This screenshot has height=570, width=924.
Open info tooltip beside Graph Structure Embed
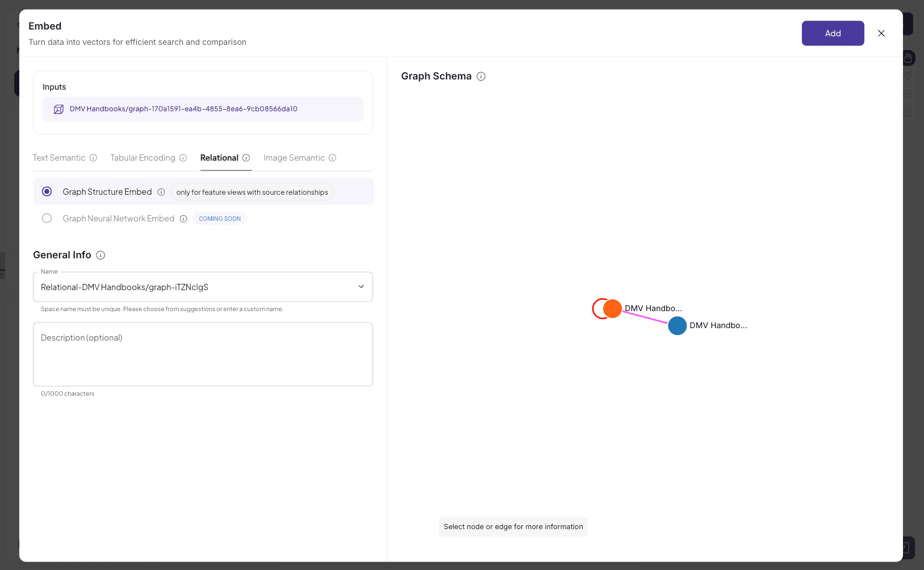162,192
